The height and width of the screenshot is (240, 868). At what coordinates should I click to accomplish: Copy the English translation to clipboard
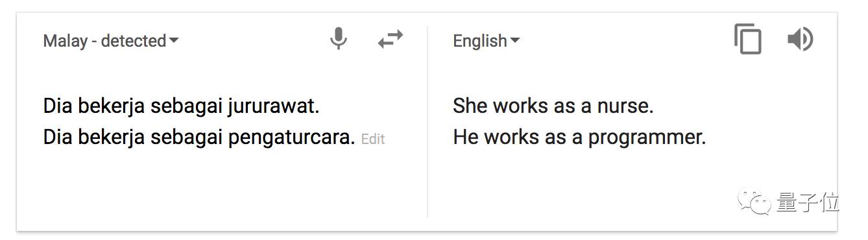pos(748,39)
